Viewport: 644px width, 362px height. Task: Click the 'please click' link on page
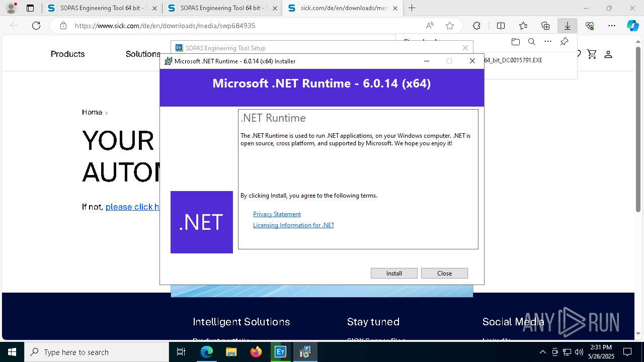click(132, 207)
